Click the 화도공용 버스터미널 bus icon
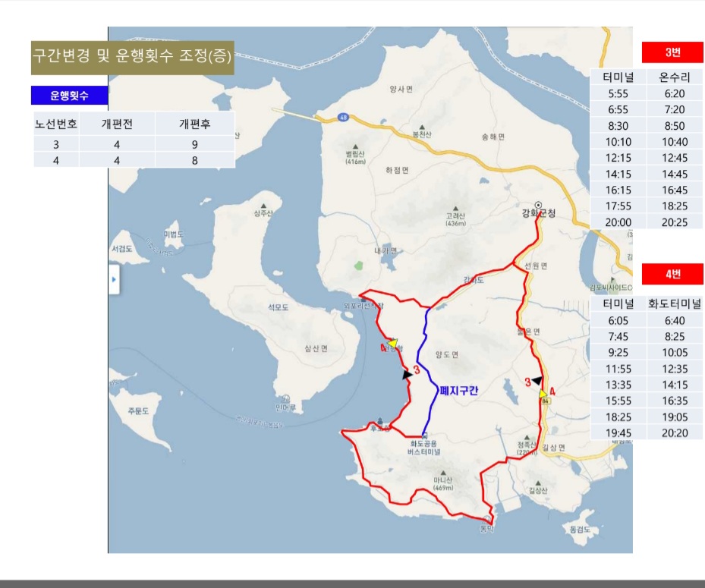 pos(424,435)
